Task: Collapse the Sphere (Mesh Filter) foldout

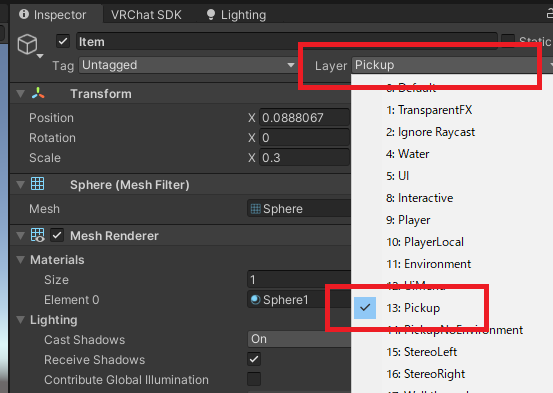Action: tap(21, 185)
